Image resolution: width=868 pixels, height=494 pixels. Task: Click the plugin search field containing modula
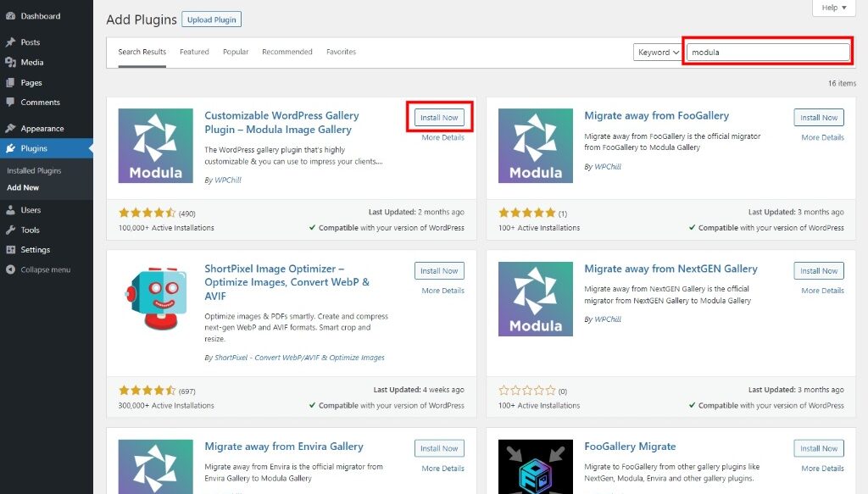click(x=768, y=52)
